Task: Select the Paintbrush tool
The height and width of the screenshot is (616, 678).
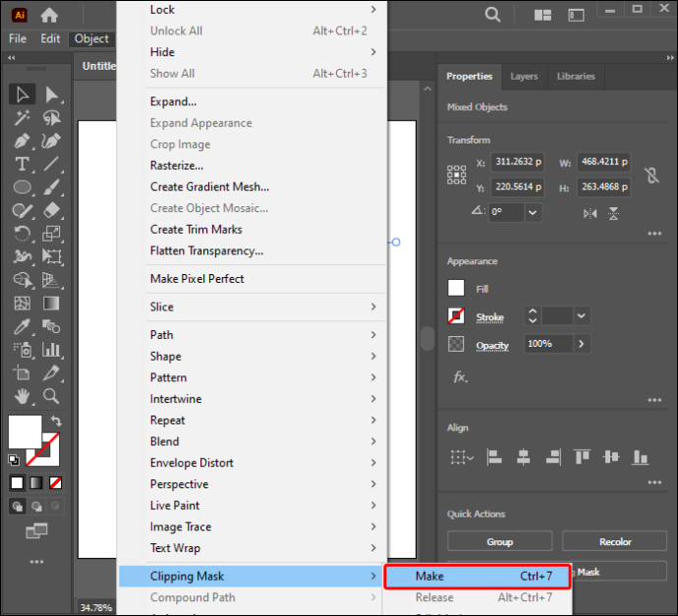Action: pos(51,188)
